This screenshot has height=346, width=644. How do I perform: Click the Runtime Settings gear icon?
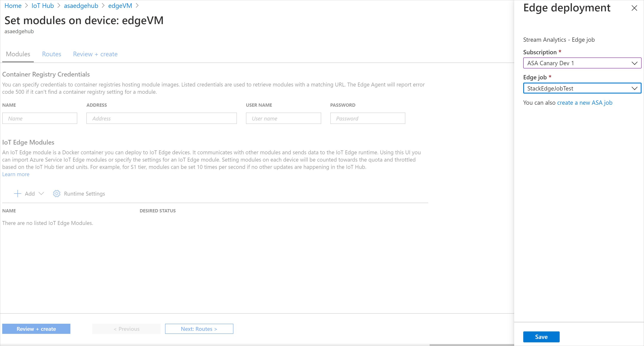coord(57,194)
